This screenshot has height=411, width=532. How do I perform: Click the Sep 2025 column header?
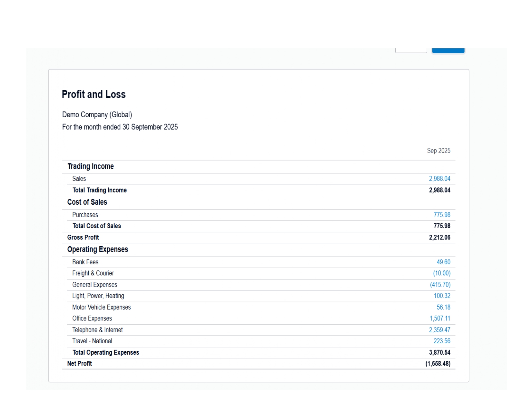(x=438, y=151)
